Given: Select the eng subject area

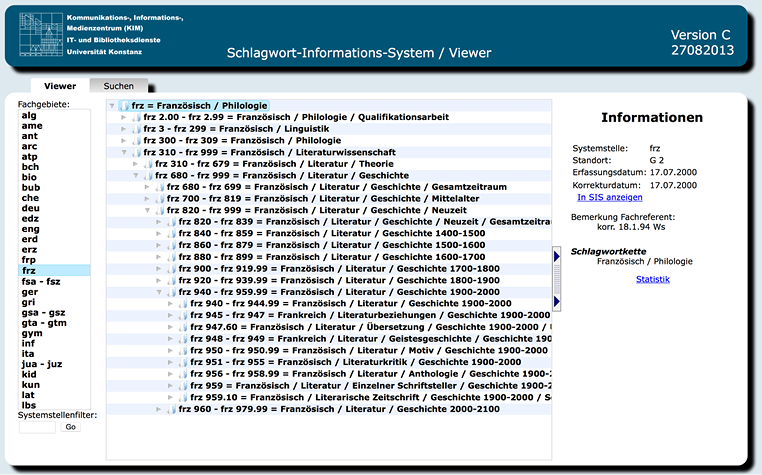Looking at the screenshot, I should (30, 229).
